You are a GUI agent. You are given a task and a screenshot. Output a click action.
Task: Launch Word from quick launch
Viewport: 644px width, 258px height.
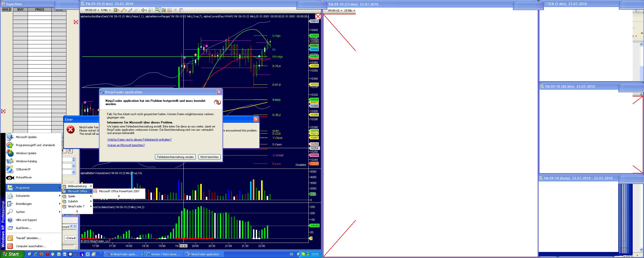65,254
